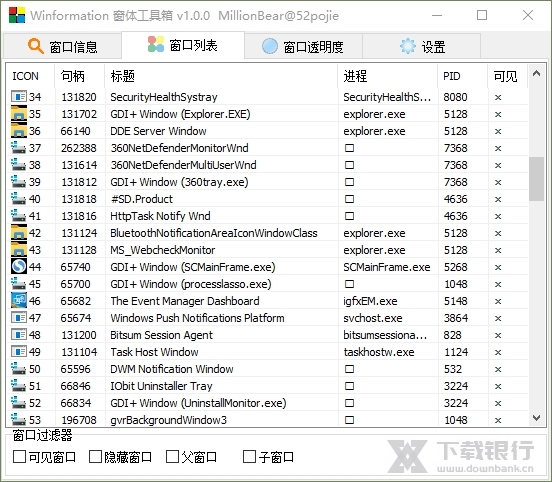Screen dimensions: 552x482
Task: Click icon of 360NetDefenderMonitorWnd row
Action: coord(19,148)
